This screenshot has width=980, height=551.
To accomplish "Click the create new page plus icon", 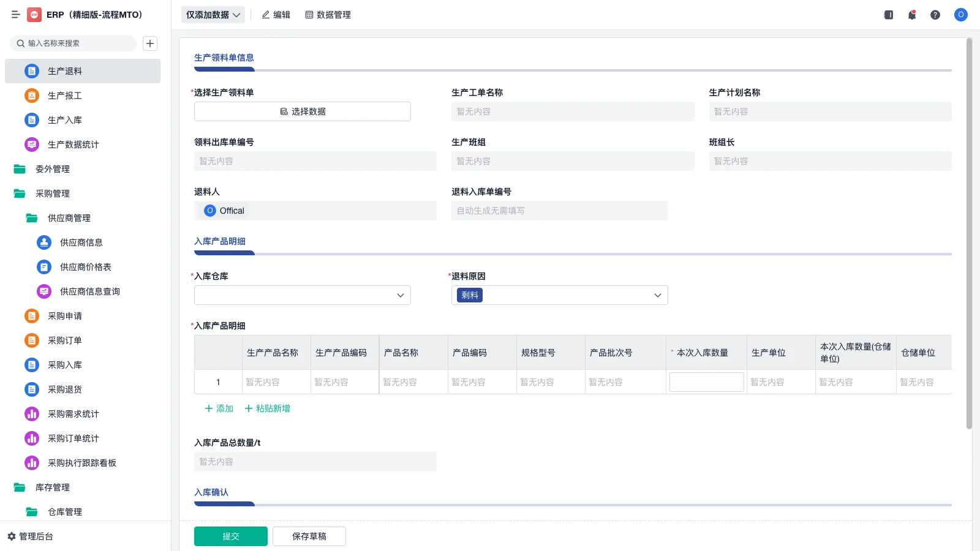I will pyautogui.click(x=150, y=43).
